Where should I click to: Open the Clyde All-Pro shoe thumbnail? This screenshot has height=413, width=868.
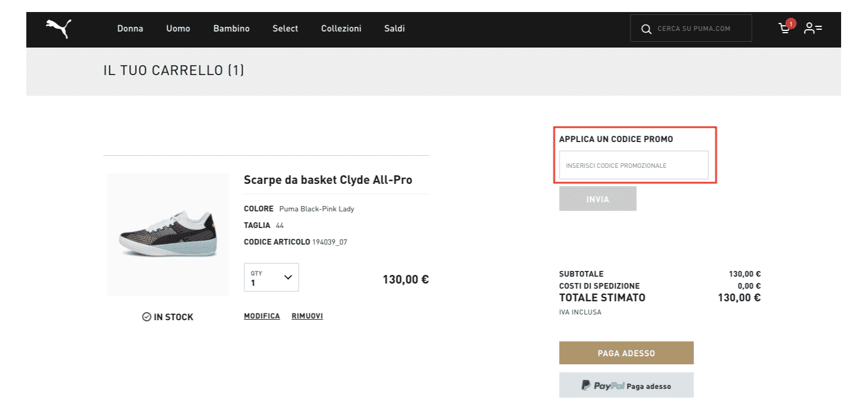168,235
